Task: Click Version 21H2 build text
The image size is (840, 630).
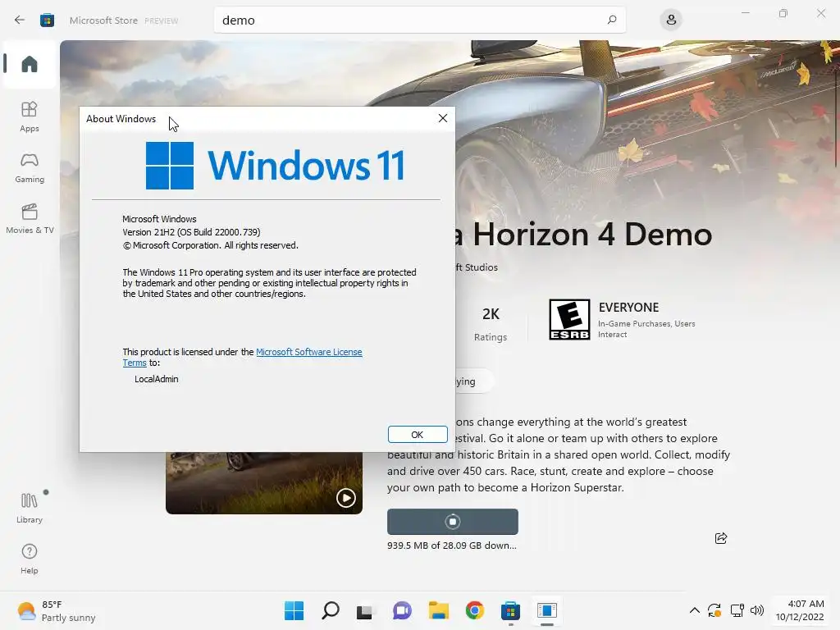Action: (x=191, y=232)
